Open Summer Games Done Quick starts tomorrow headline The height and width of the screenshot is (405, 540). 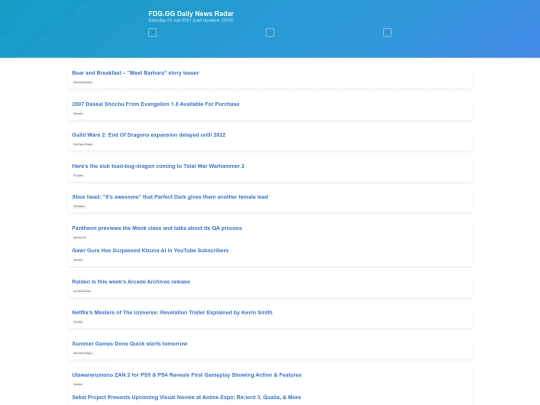[x=129, y=344]
